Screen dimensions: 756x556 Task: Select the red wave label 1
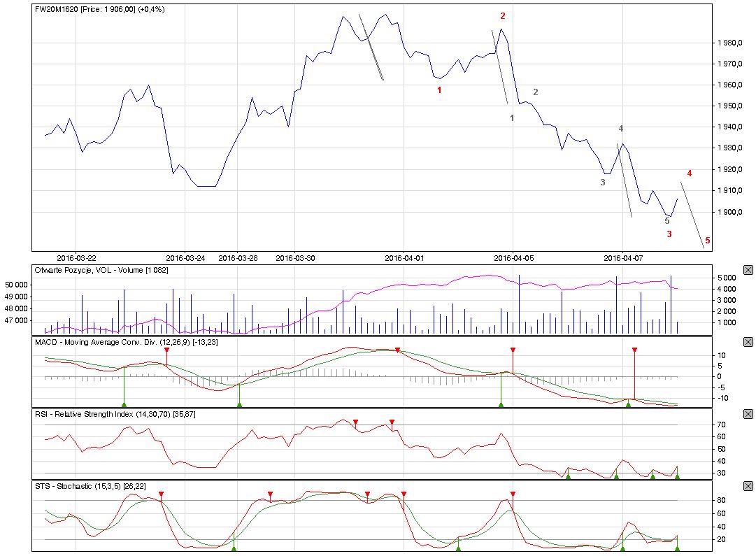coord(439,90)
